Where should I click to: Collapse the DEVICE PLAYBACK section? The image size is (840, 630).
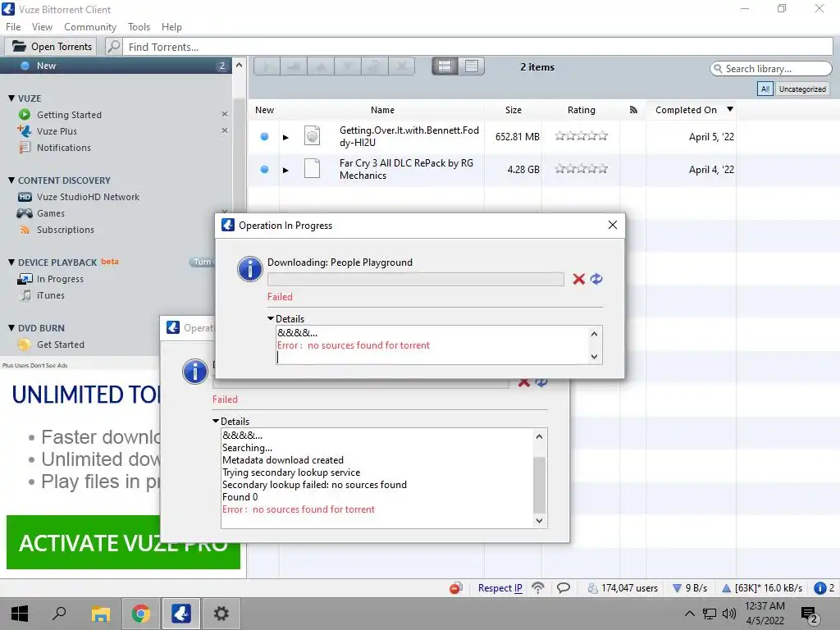(11, 262)
